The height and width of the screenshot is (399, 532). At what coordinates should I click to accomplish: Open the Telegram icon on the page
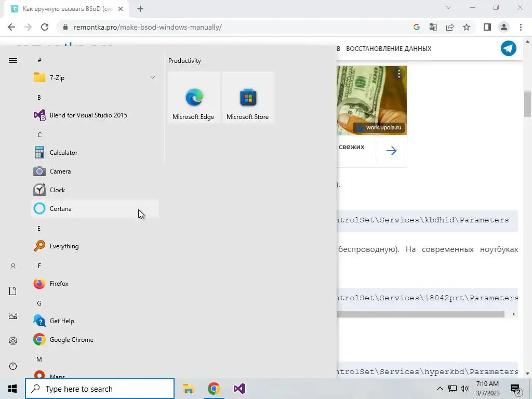point(508,48)
